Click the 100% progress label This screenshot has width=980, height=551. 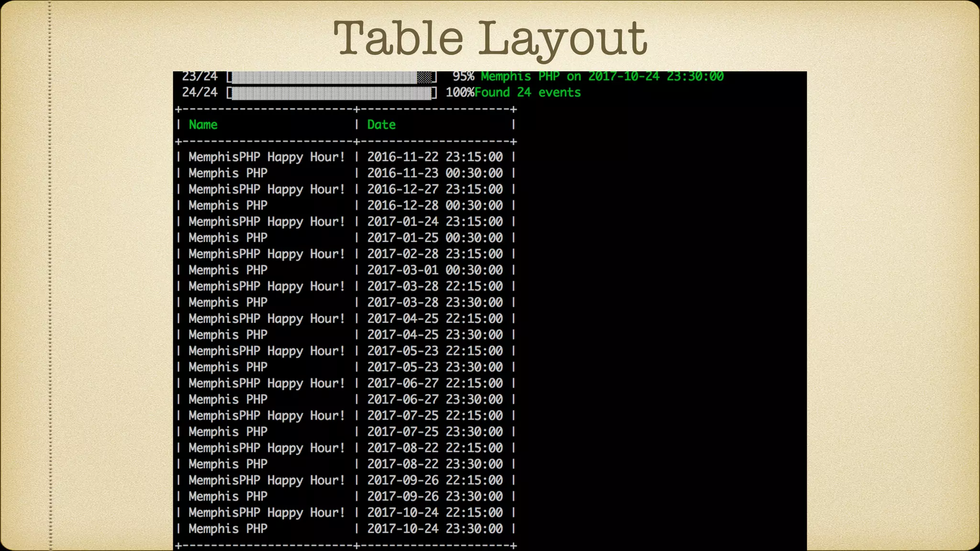point(460,93)
